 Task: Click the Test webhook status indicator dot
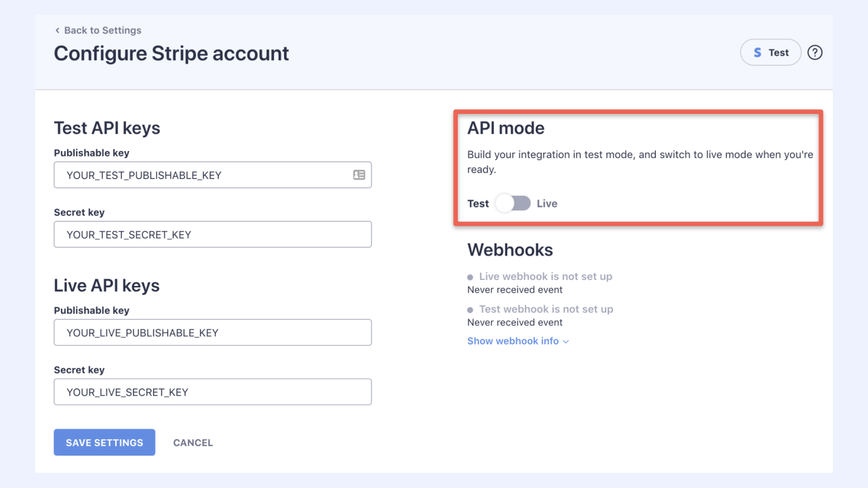470,309
